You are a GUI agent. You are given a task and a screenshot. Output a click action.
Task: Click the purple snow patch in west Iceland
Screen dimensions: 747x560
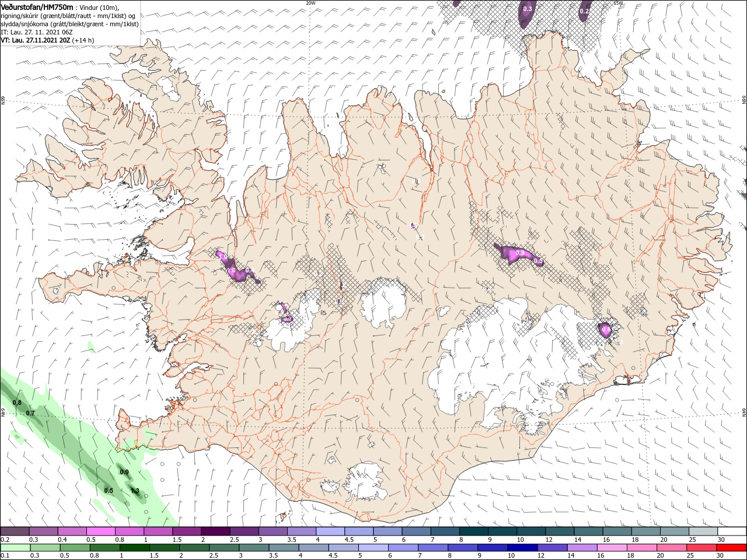tap(236, 268)
